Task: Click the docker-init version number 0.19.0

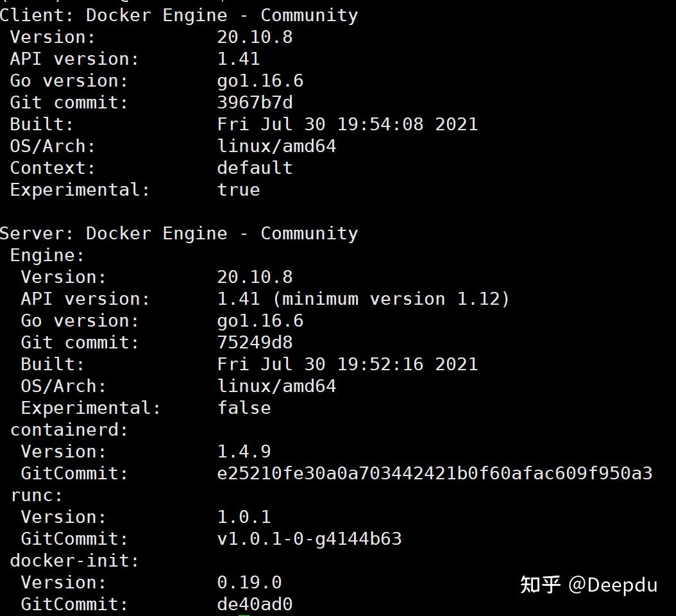Action: pos(249,583)
